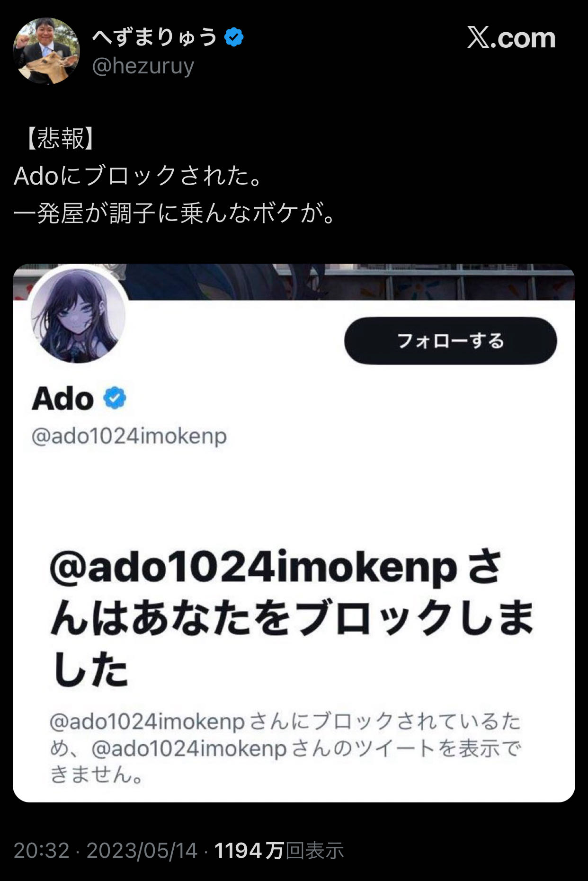Image resolution: width=588 pixels, height=881 pixels.
Task: Click the へずまりゅう profile avatar
Action: tap(46, 51)
